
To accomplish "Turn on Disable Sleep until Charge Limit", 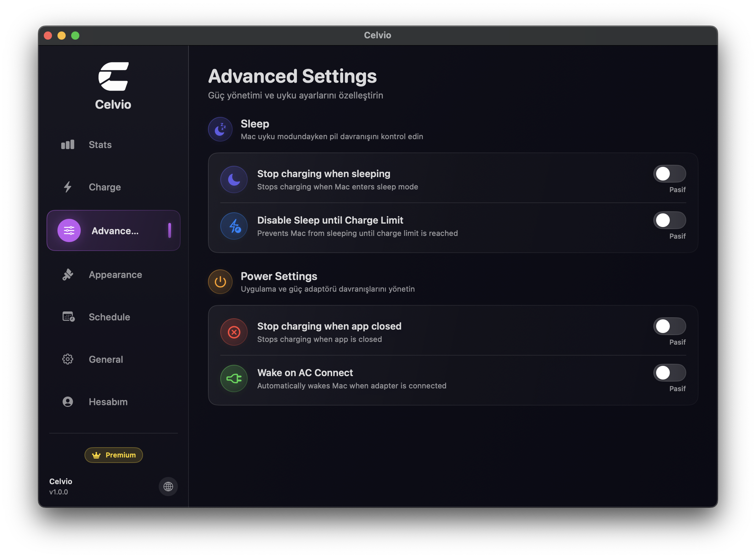I will tap(669, 220).
